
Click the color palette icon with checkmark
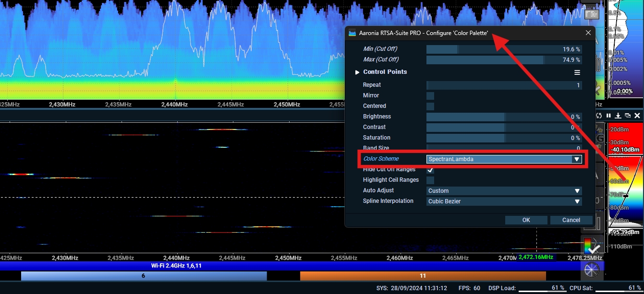(591, 246)
